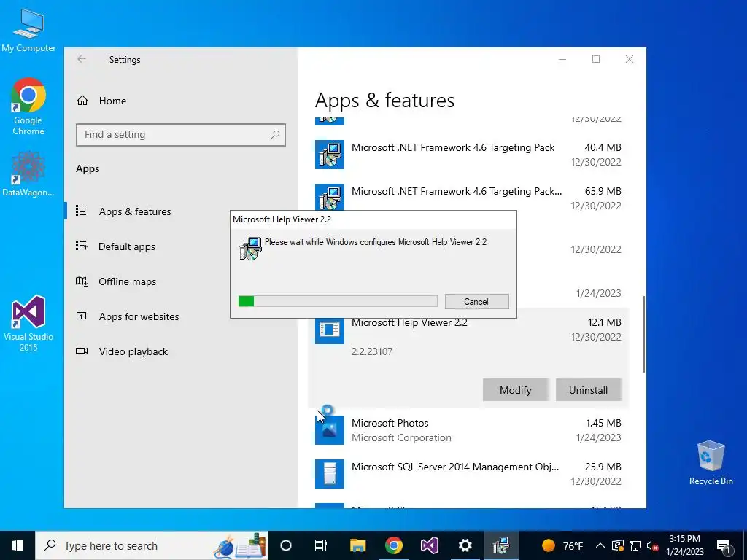Switch to Settings gear on taskbar
Viewport: 747px width, 560px height.
465,545
